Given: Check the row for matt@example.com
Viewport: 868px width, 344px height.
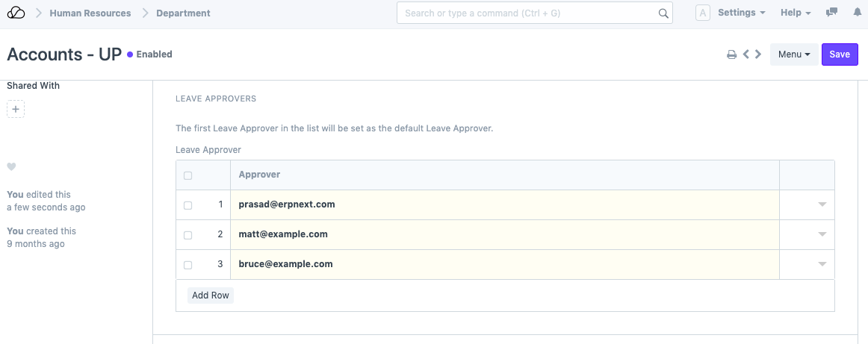Looking at the screenshot, I should [x=187, y=235].
